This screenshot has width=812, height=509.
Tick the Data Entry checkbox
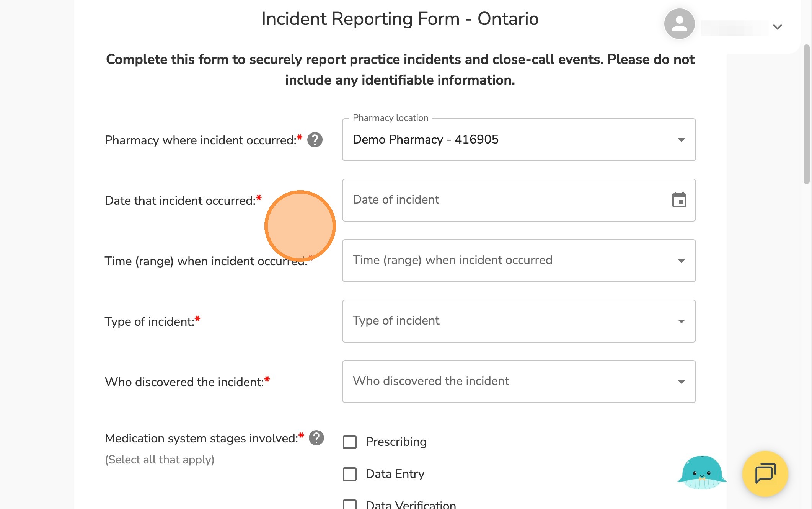click(350, 474)
